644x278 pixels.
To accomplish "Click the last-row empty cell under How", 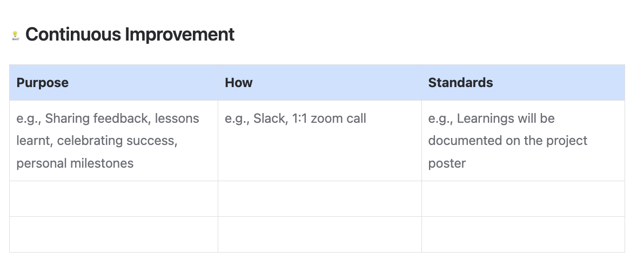I will click(319, 234).
